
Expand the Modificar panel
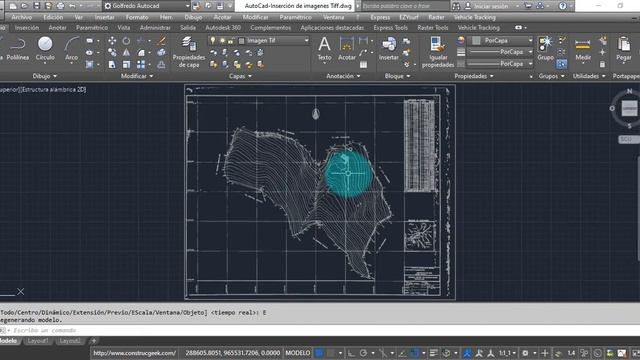(x=137, y=76)
